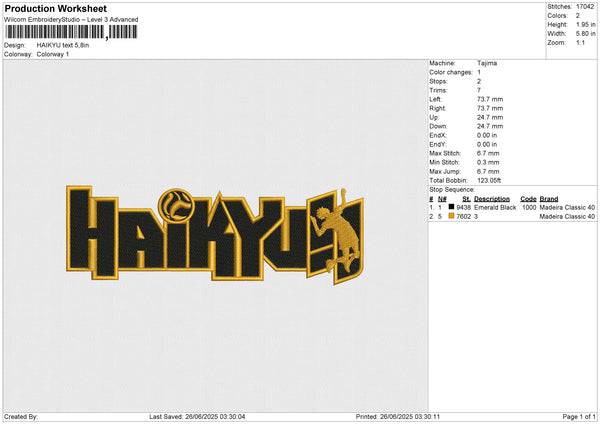Click the 'Brand' column header

[x=549, y=199]
